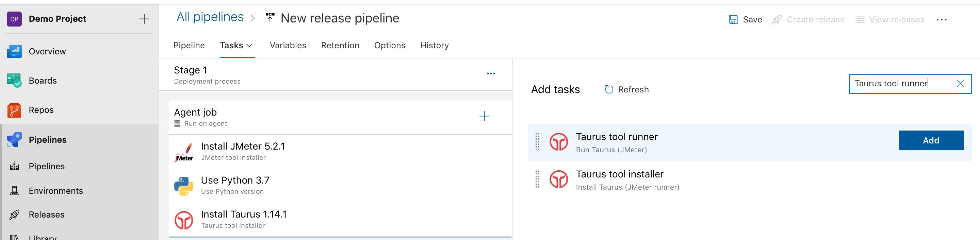980x240 pixels.
Task: Click the Releases rocket icon
Action: [14, 215]
